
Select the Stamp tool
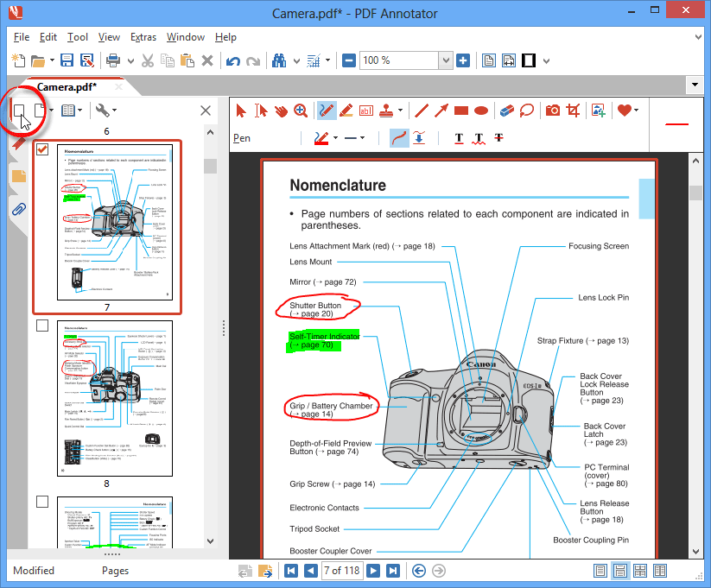pyautogui.click(x=386, y=111)
